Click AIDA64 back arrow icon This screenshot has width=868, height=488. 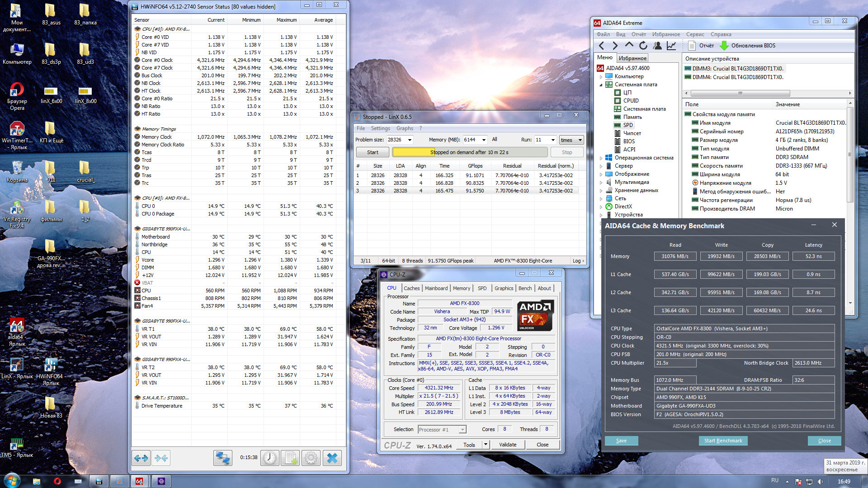(601, 46)
